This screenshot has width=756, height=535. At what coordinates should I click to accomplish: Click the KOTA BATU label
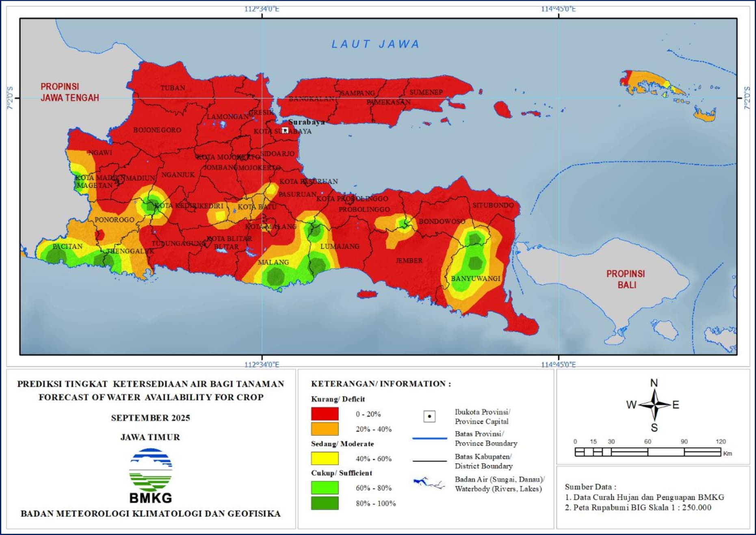pos(257,207)
